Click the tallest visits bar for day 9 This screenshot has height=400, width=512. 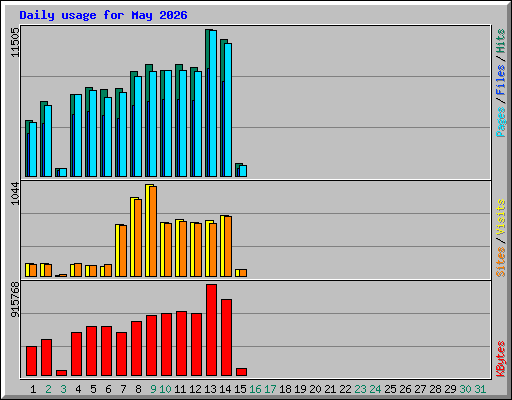point(147,230)
